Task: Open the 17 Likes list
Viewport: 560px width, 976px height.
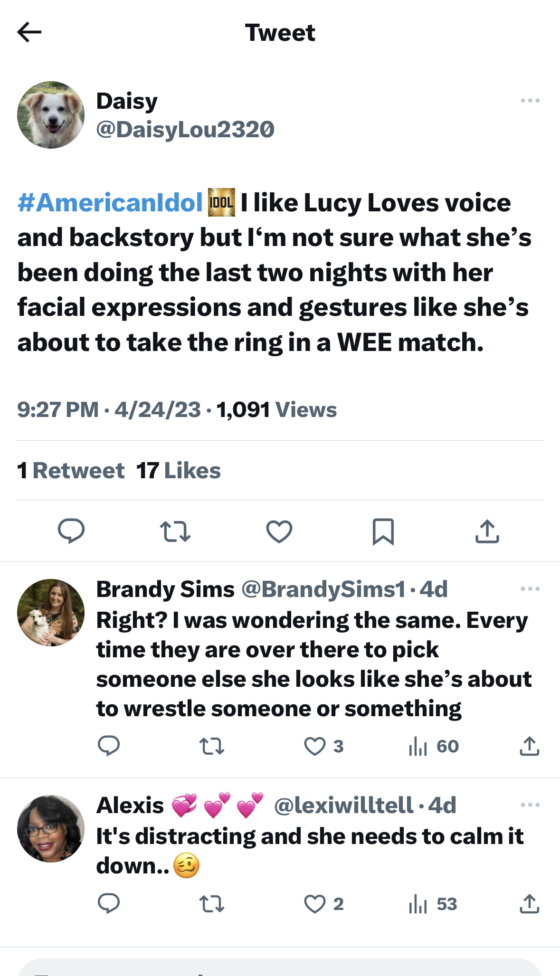Action: pyautogui.click(x=179, y=471)
